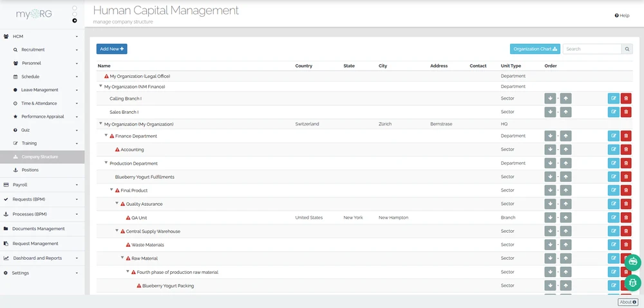Click the search magnifier button
This screenshot has width=644, height=308.
(x=627, y=49)
